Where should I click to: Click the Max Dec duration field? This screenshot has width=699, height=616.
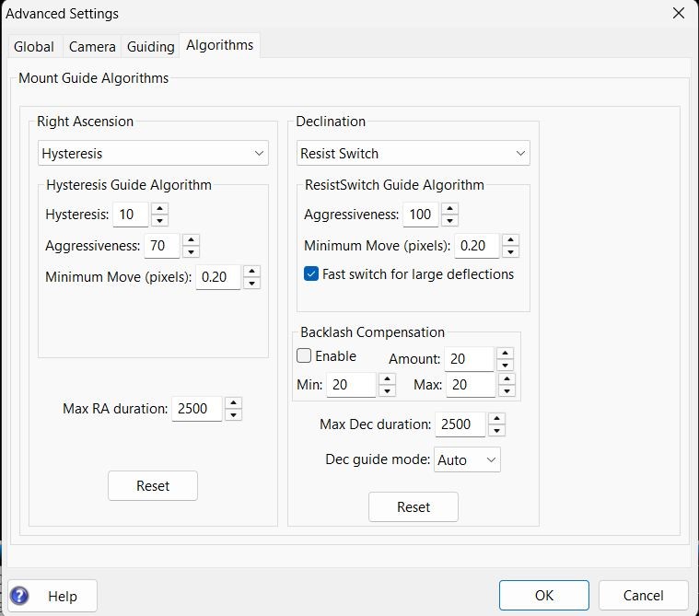[460, 424]
